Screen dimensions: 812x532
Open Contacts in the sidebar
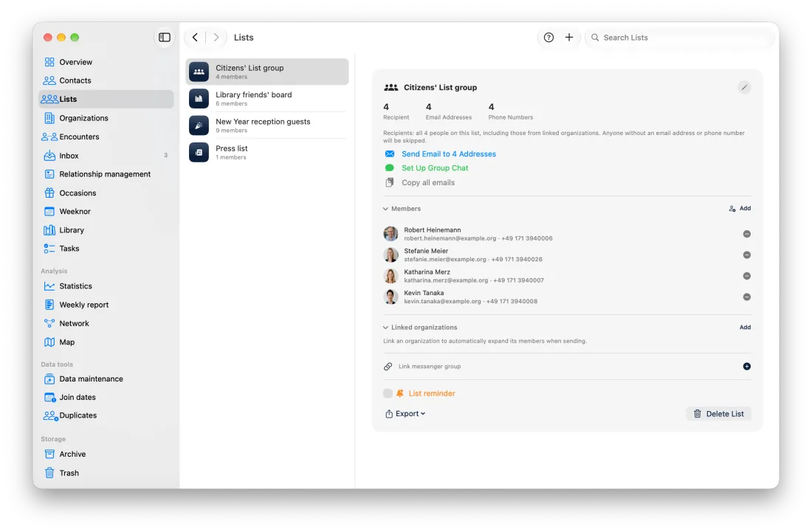(106, 80)
